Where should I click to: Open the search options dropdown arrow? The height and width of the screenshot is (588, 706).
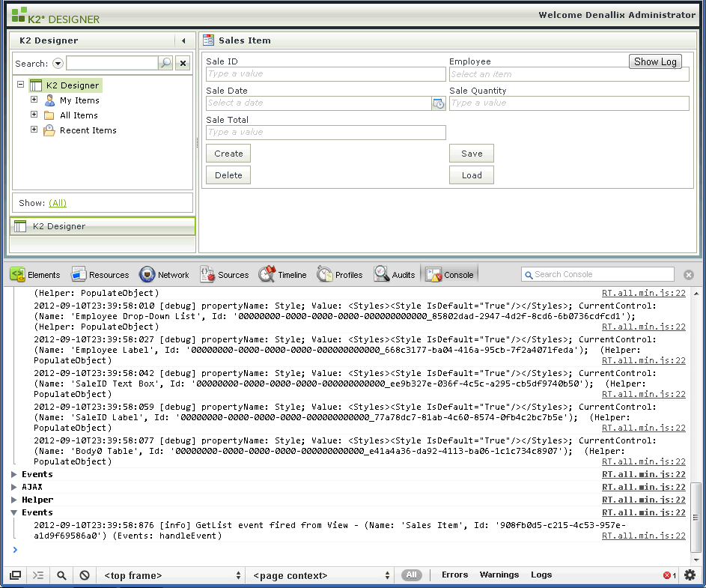[x=58, y=63]
